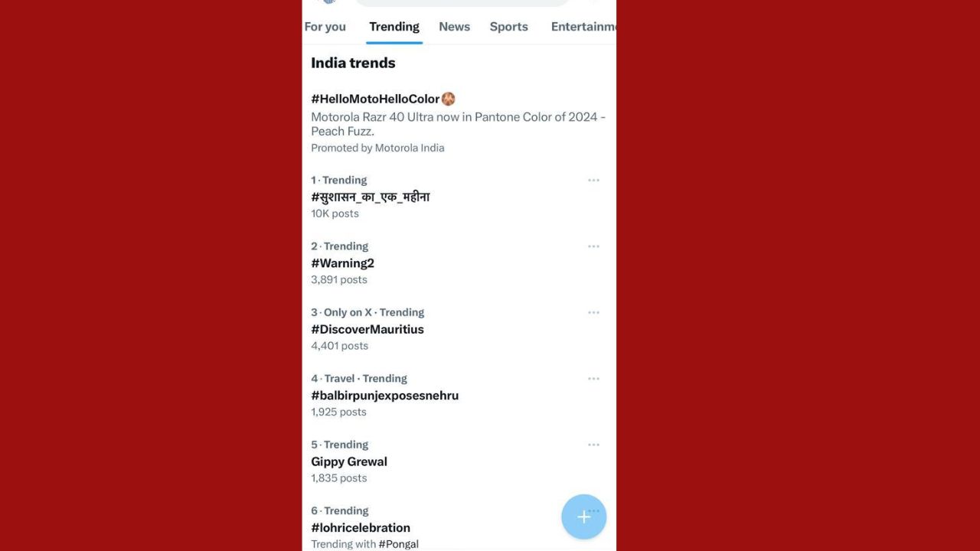This screenshot has height=551, width=980.
Task: Switch to the For you tab
Action: pos(325,27)
